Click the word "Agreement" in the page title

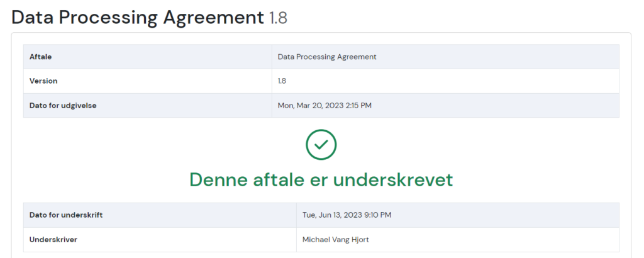point(214,17)
